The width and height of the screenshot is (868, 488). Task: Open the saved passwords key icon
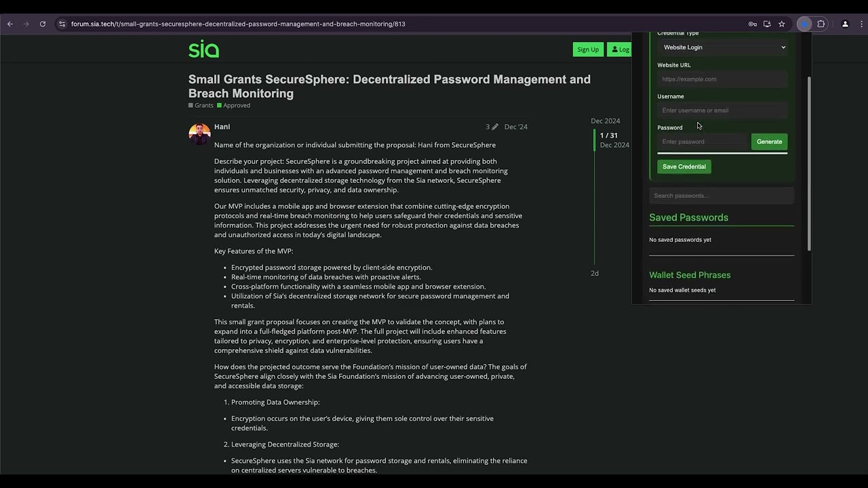tap(753, 24)
